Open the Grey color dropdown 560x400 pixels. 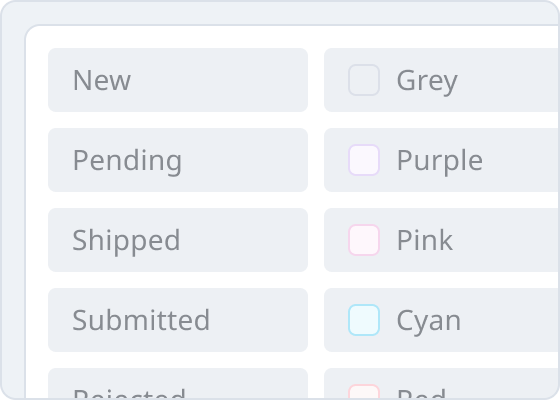tap(441, 80)
